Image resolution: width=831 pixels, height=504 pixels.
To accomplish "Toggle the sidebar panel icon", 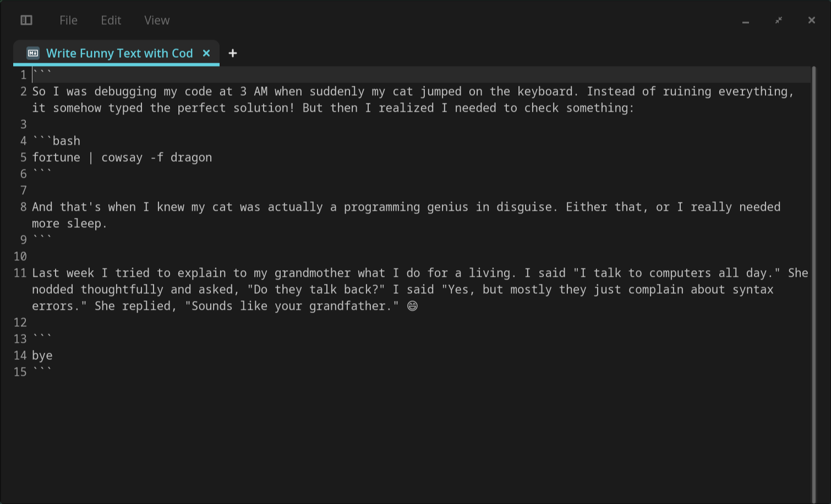I will 26,20.
